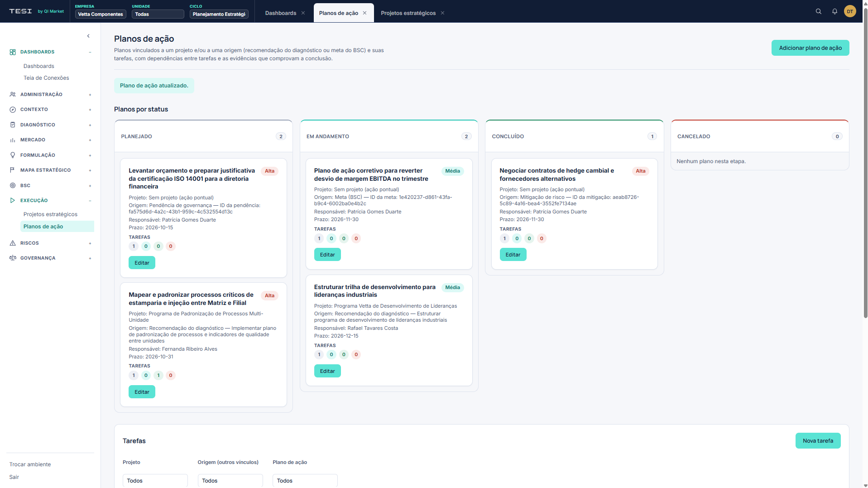This screenshot has height=488, width=868.
Task: Edit the lideranças industriais development plan
Action: [327, 371]
